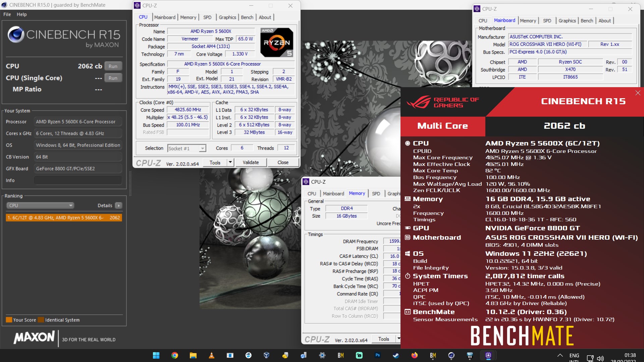Open Graphics tab in top-right CPU-Z
The height and width of the screenshot is (362, 644).
pyautogui.click(x=567, y=20)
